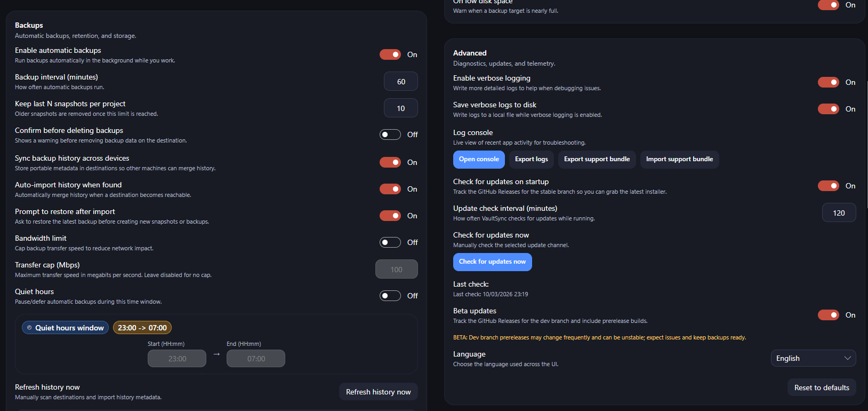The image size is (868, 411).
Task: Open the English language dropdown
Action: coord(813,358)
